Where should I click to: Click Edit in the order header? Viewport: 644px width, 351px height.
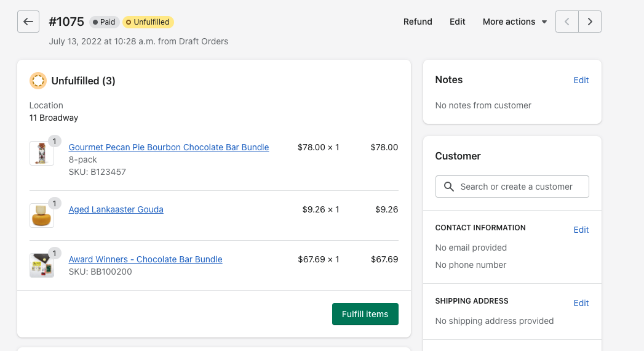tap(458, 22)
